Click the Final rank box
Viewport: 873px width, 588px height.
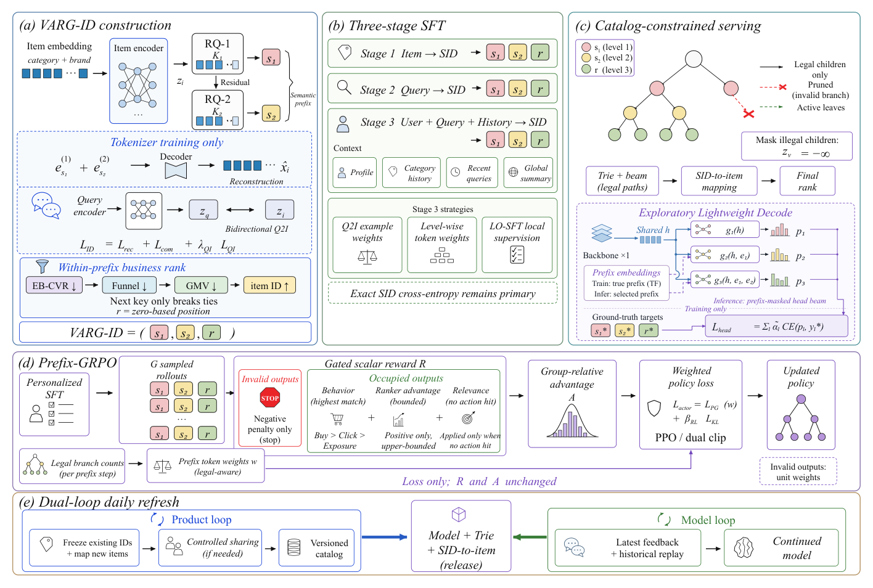pos(808,181)
